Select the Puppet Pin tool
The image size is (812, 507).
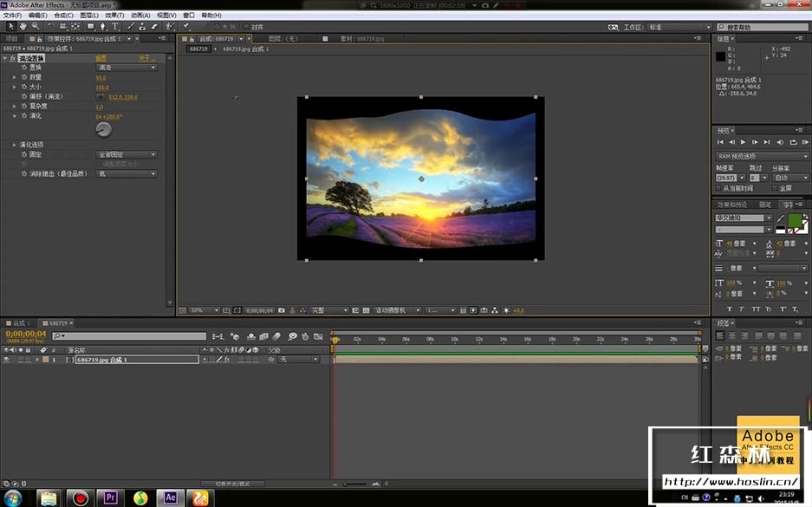[x=186, y=26]
